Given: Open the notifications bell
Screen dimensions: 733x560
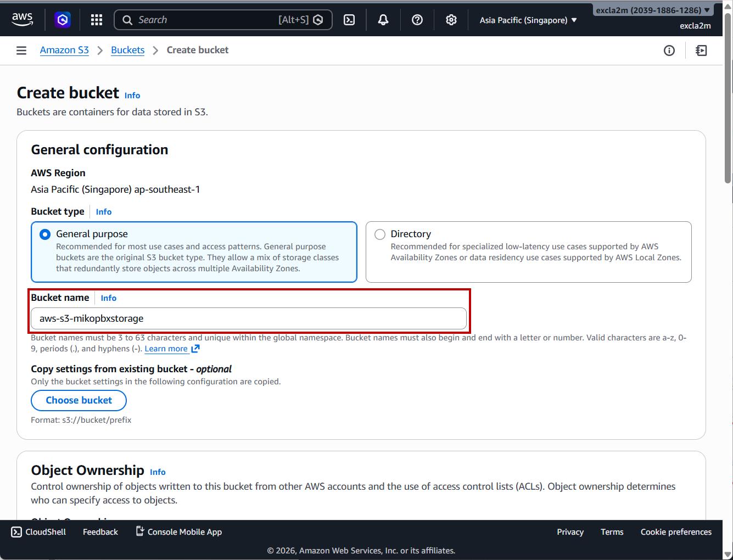Looking at the screenshot, I should tap(383, 20).
